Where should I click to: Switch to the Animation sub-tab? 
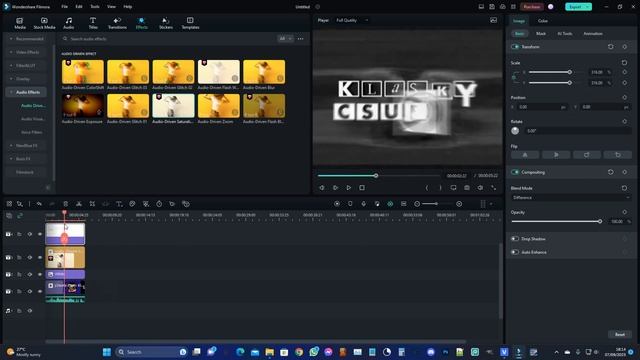point(593,33)
